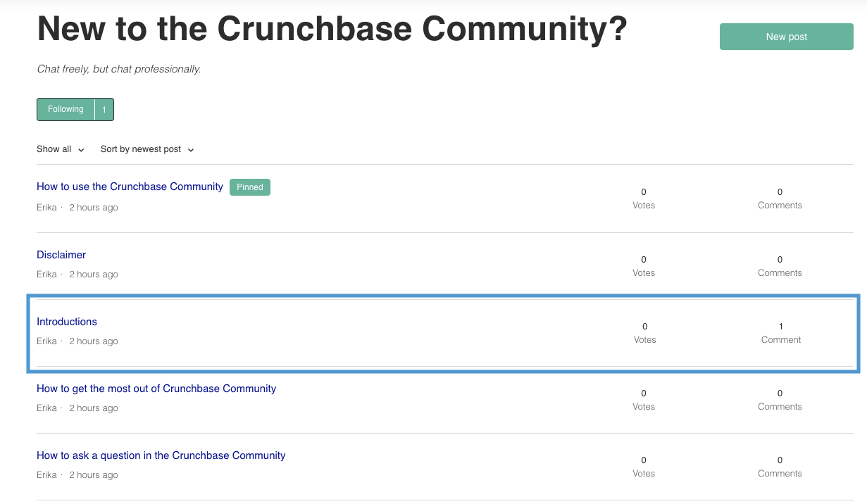
Task: Open How to get the most out of Crunchbase Community
Action: 156,389
